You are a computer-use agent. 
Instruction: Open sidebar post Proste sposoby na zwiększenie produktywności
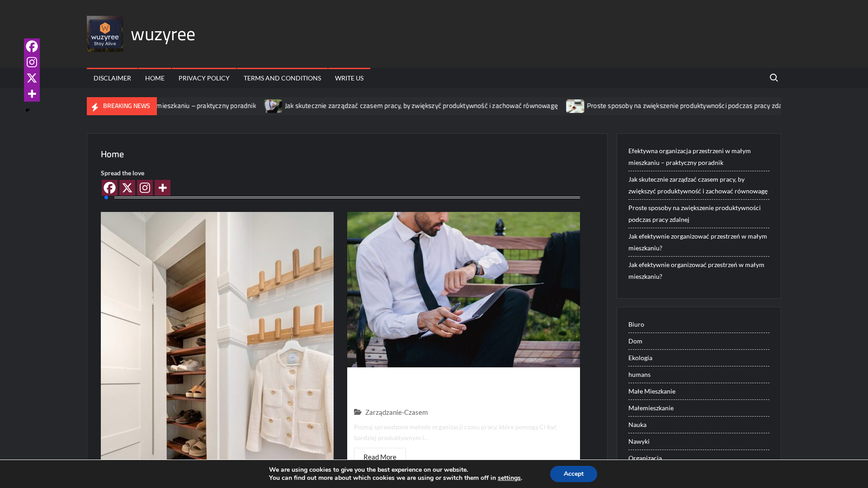pyautogui.click(x=694, y=214)
